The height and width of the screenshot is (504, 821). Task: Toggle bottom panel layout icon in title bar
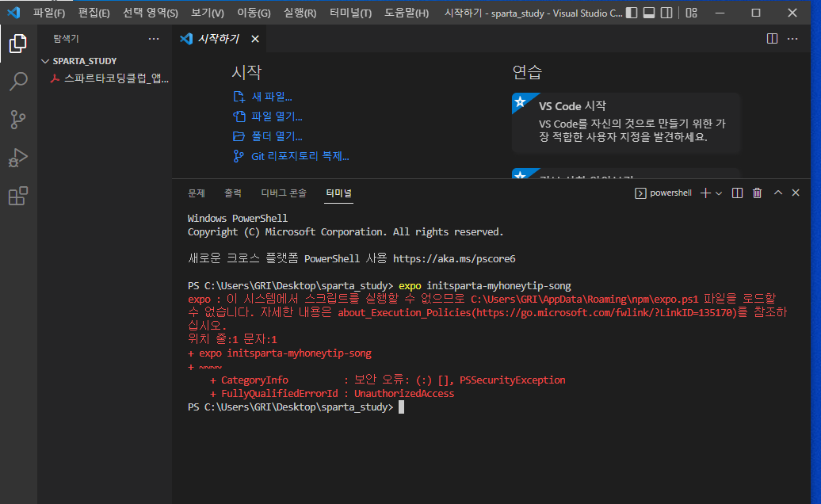[x=649, y=13]
